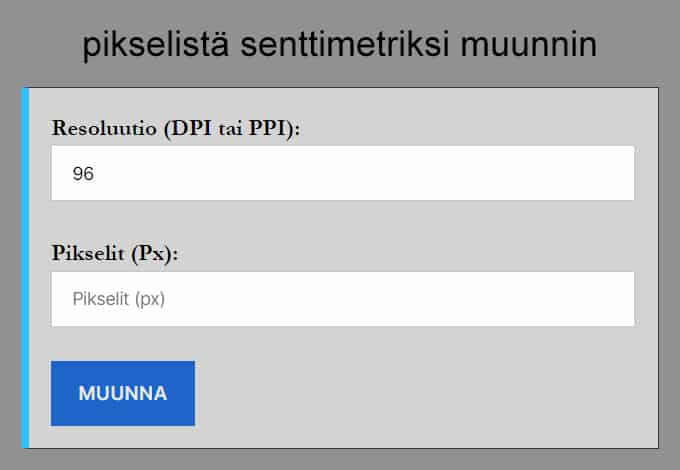Select the "Resoluutio (DPI tai PPI):" label
Screen dimensions: 680x470
coord(176,128)
